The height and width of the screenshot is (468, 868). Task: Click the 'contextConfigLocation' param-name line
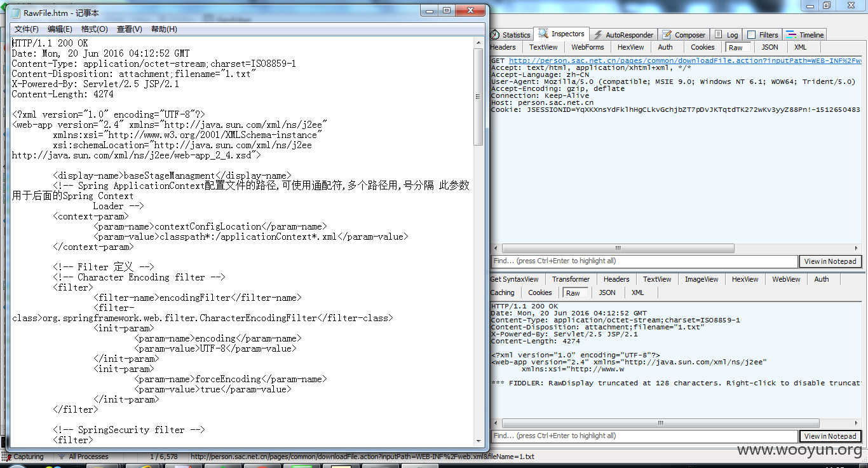(x=210, y=226)
